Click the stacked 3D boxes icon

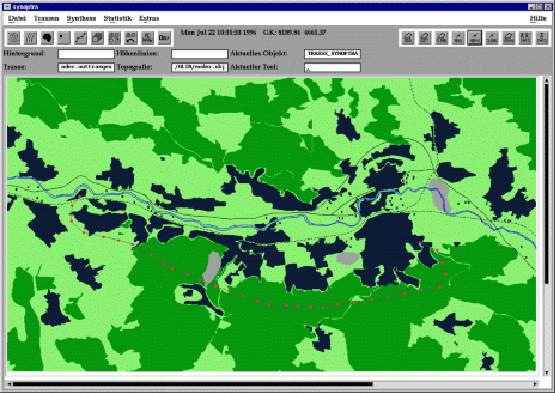(97, 38)
